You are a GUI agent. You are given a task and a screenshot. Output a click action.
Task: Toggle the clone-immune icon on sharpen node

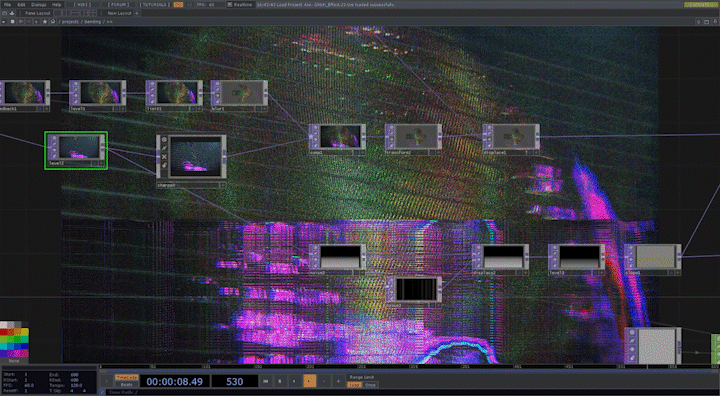click(x=164, y=148)
